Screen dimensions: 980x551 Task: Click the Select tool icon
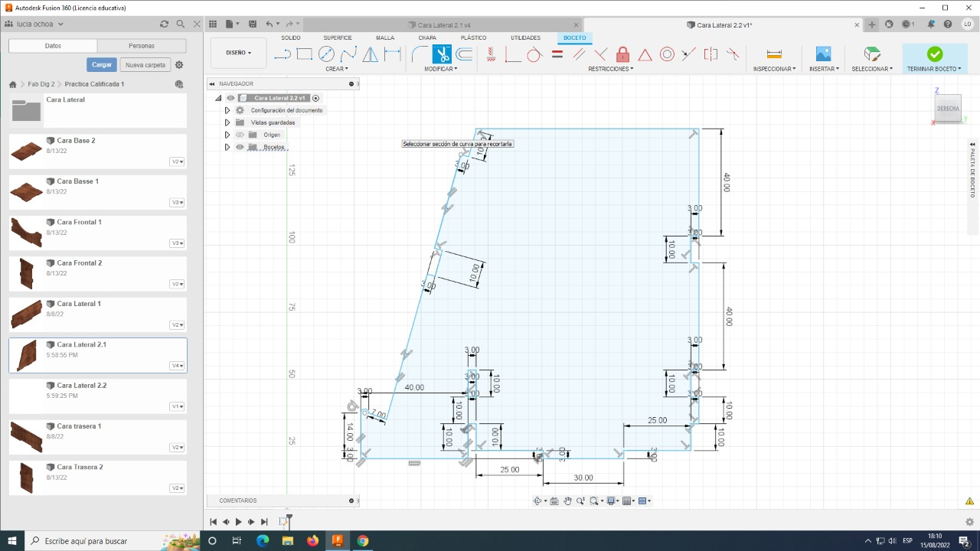(872, 54)
